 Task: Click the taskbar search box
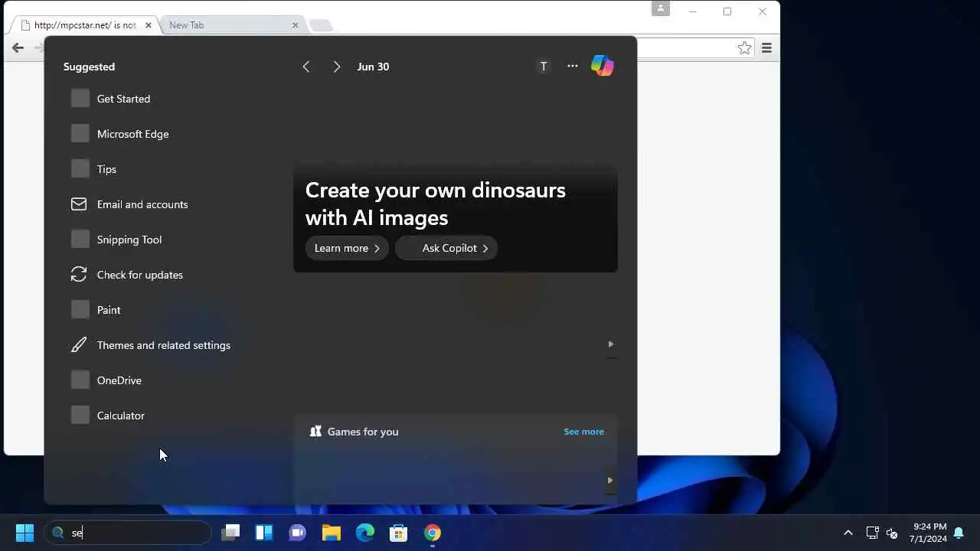point(129,533)
